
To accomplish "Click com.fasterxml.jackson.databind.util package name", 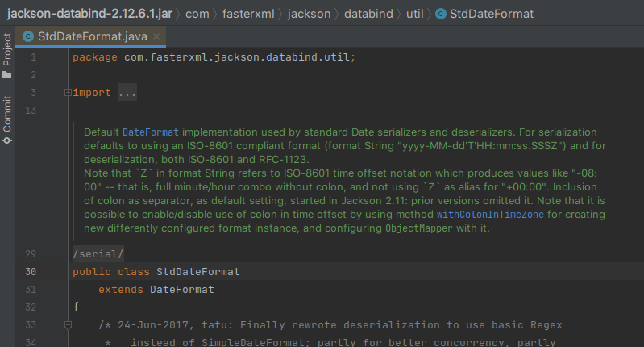I will (x=237, y=57).
